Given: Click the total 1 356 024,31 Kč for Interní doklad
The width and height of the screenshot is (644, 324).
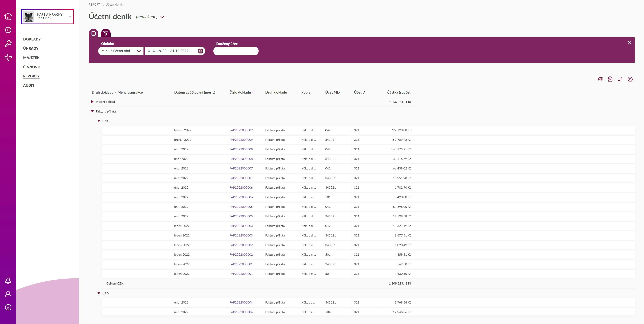Looking at the screenshot, I should [400, 102].
